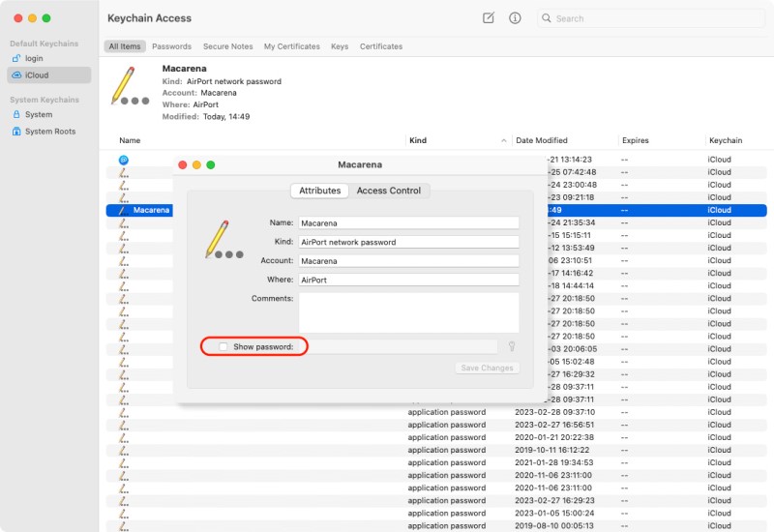Click the cloud icon next to iCloud

point(16,75)
